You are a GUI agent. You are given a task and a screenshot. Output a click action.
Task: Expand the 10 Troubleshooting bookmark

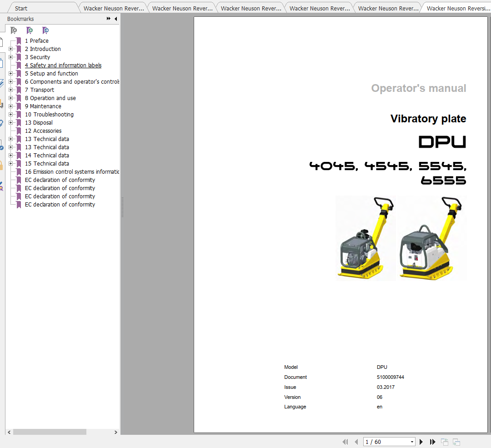coord(10,114)
